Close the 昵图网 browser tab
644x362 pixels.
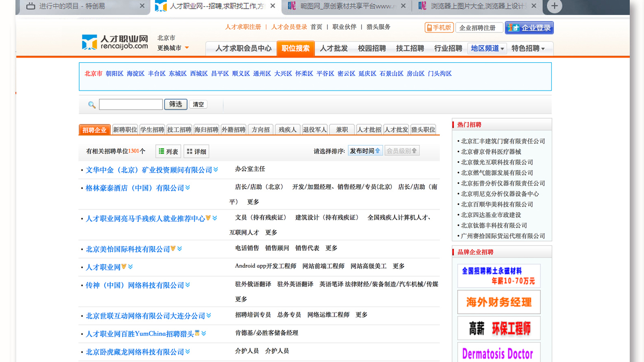click(x=403, y=6)
